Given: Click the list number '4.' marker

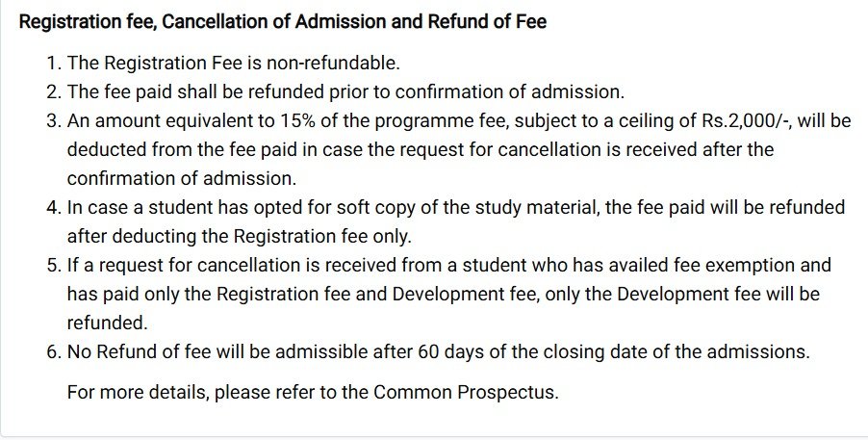Looking at the screenshot, I should (x=54, y=208).
